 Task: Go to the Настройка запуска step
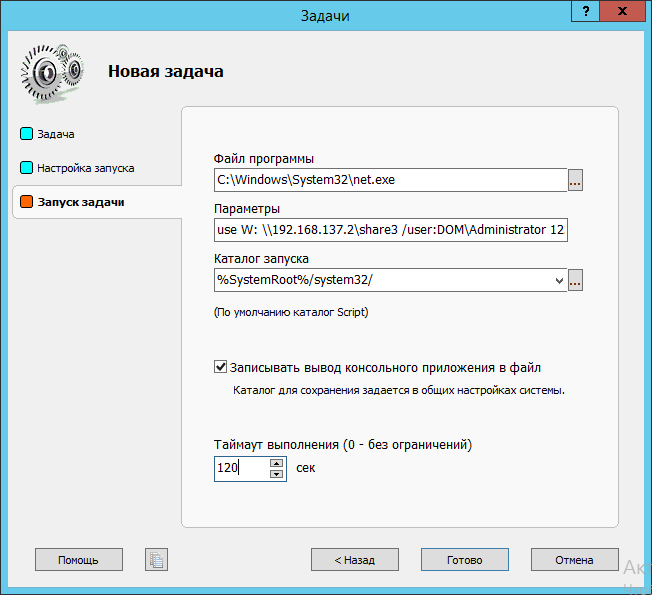pos(77,168)
